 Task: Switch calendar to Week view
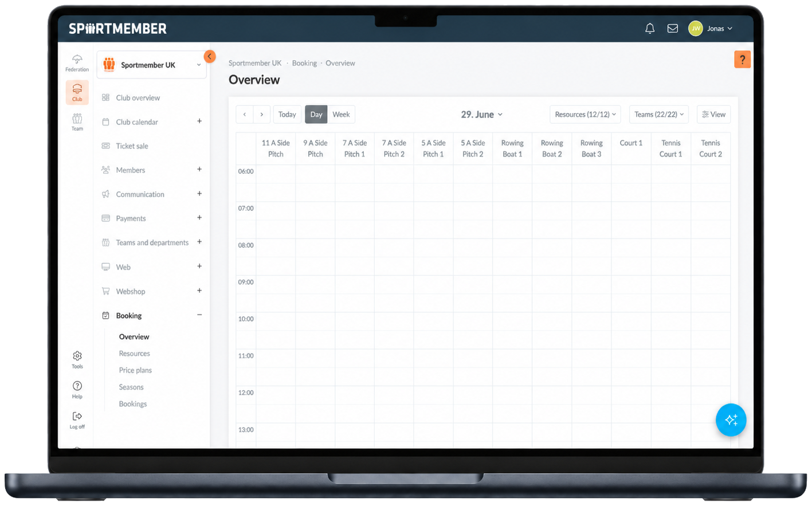(x=341, y=114)
